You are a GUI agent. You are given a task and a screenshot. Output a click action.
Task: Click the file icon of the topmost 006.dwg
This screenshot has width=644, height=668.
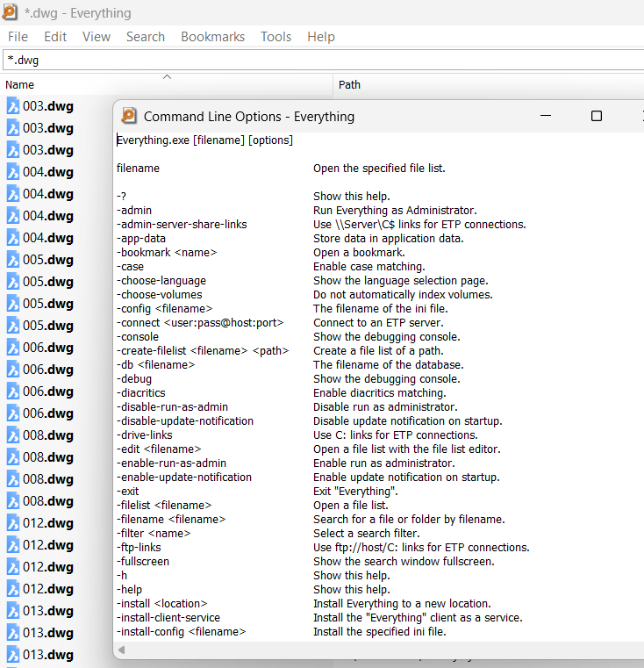[13, 348]
